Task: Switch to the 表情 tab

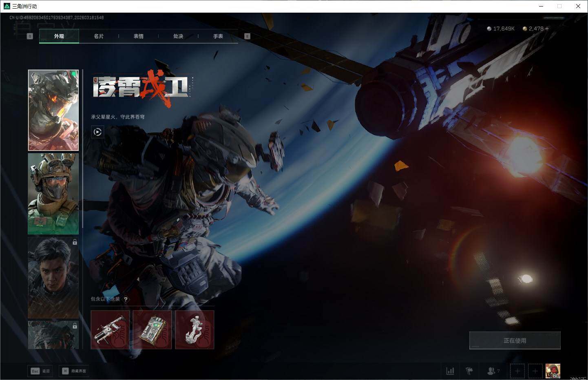Action: 139,36
